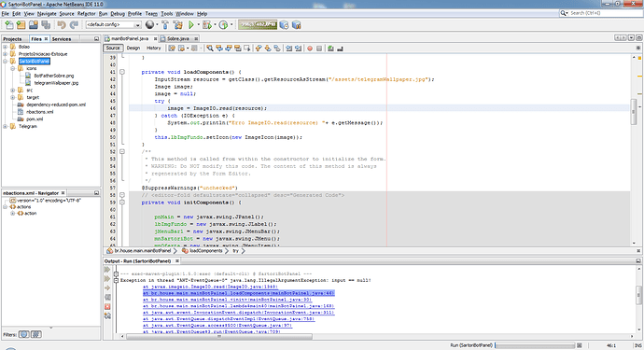Click the Redo toolbar icon
This screenshot has height=350, width=644.
74,25
